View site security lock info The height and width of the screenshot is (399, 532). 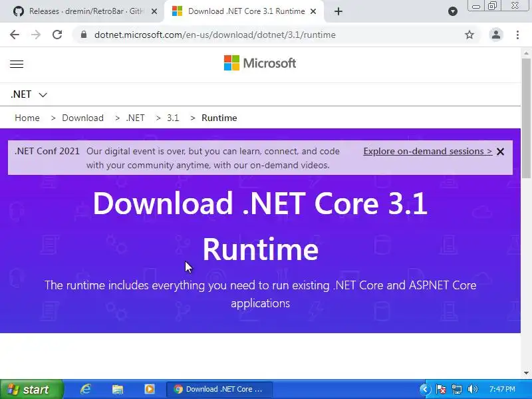[x=84, y=35]
